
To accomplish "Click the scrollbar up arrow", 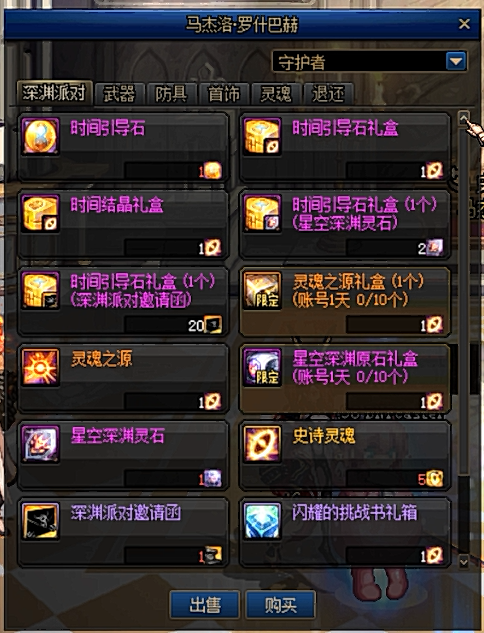I will pos(464,118).
